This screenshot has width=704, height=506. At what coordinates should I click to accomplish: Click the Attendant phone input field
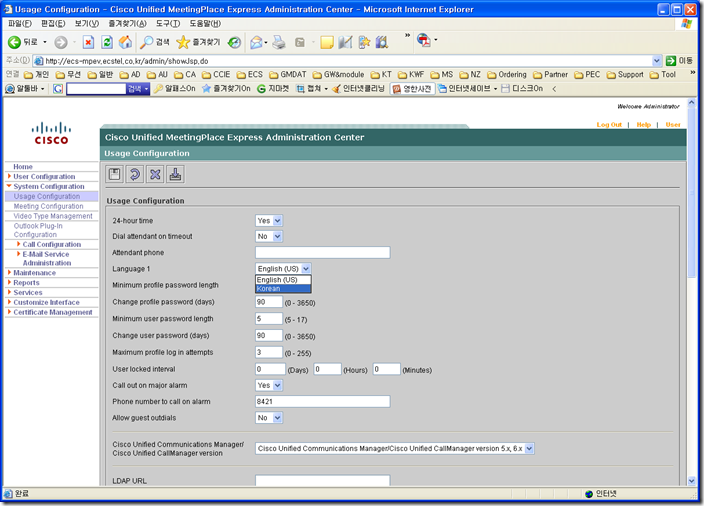tap(322, 252)
